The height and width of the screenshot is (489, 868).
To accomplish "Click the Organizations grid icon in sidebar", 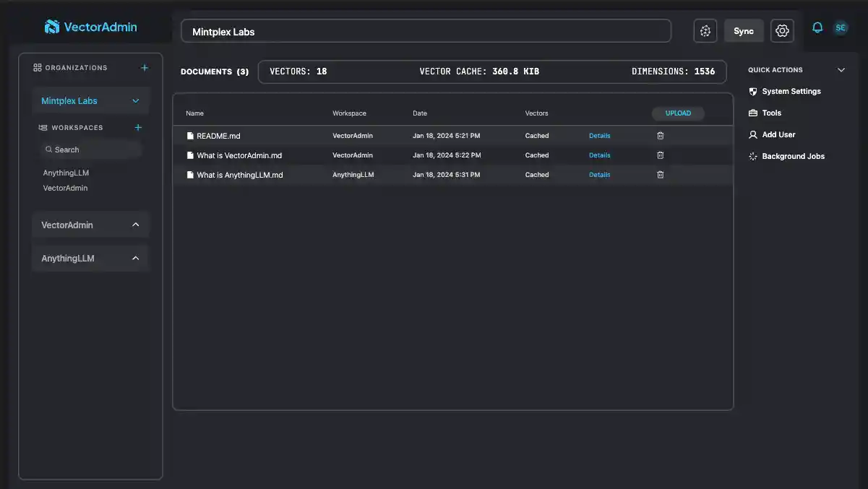I will (x=36, y=67).
